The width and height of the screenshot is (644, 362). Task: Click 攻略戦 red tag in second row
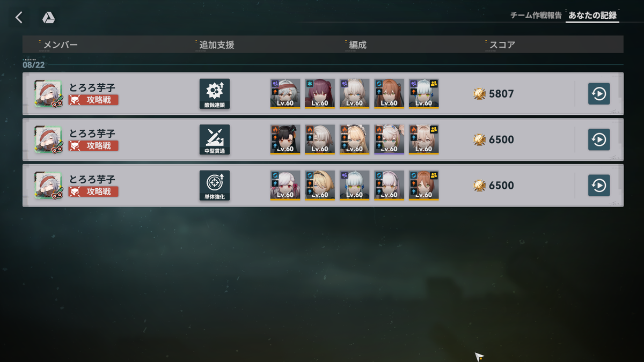click(93, 145)
